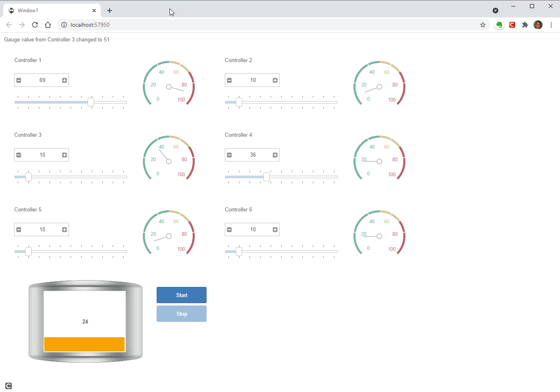Click the Controller 1 label
Viewport: 560px width, 392px height.
pyautogui.click(x=28, y=60)
